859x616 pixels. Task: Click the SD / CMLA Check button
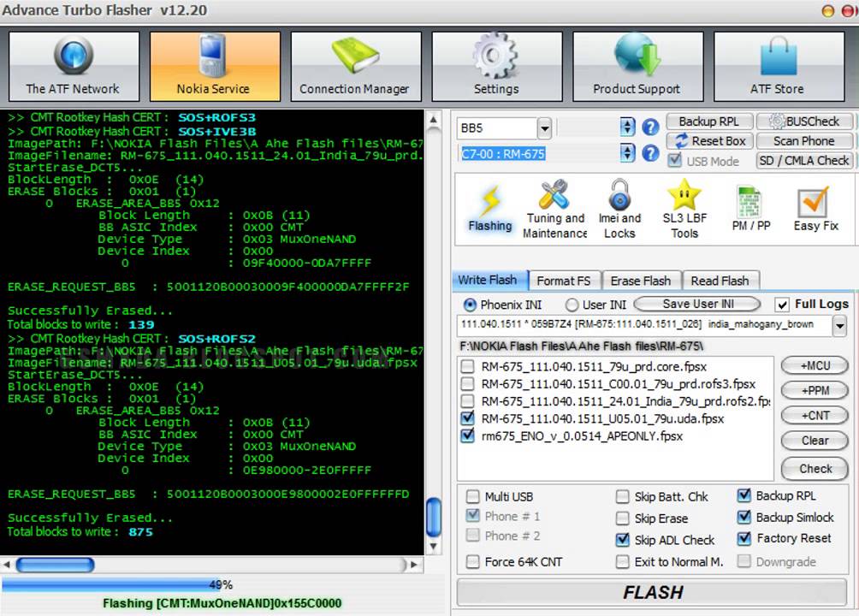(805, 161)
